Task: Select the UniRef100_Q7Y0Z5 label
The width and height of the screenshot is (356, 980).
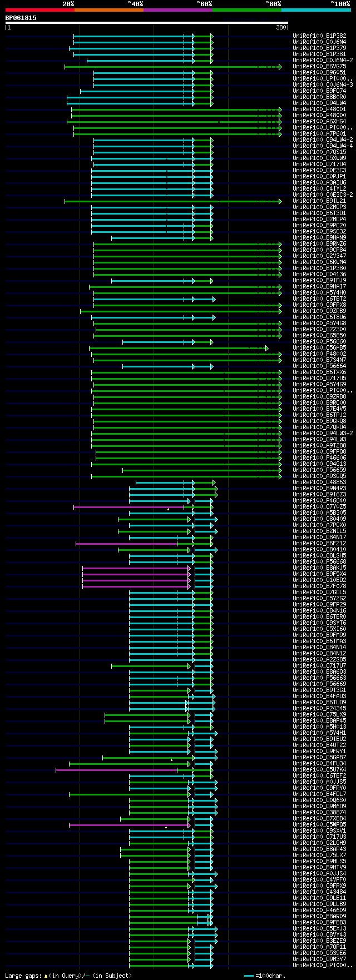Action: (319, 507)
